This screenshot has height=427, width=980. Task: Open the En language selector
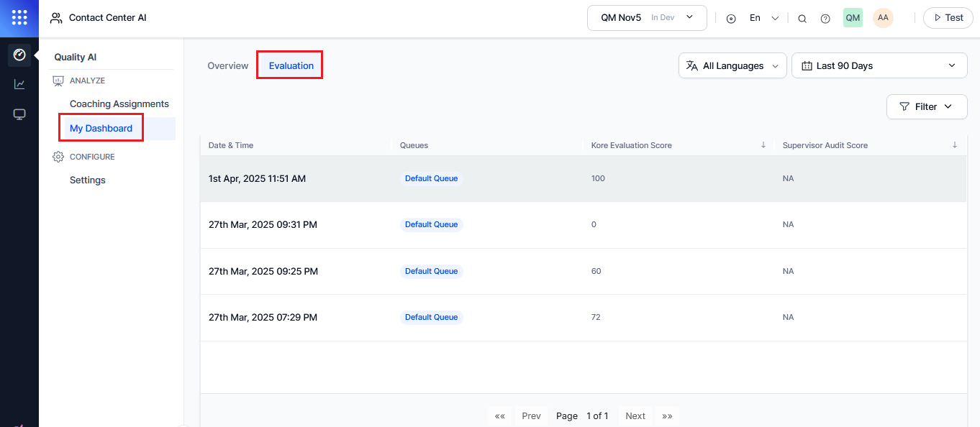point(763,18)
